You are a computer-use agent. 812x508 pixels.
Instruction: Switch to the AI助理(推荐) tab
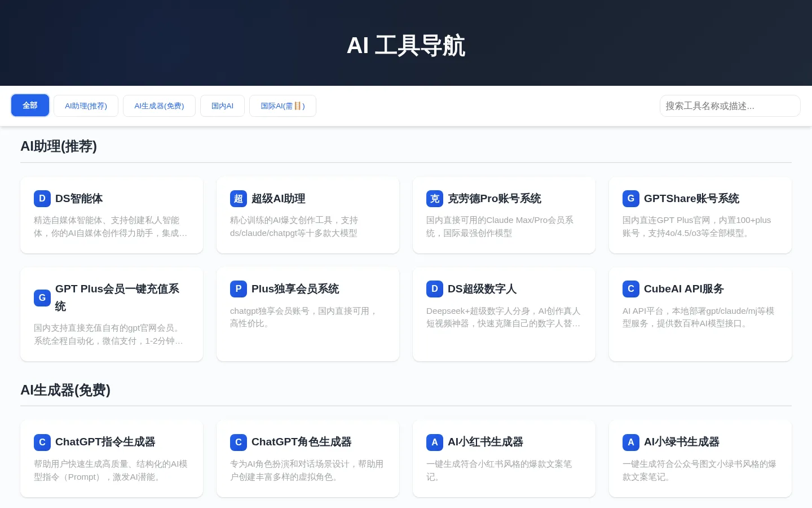coord(86,106)
